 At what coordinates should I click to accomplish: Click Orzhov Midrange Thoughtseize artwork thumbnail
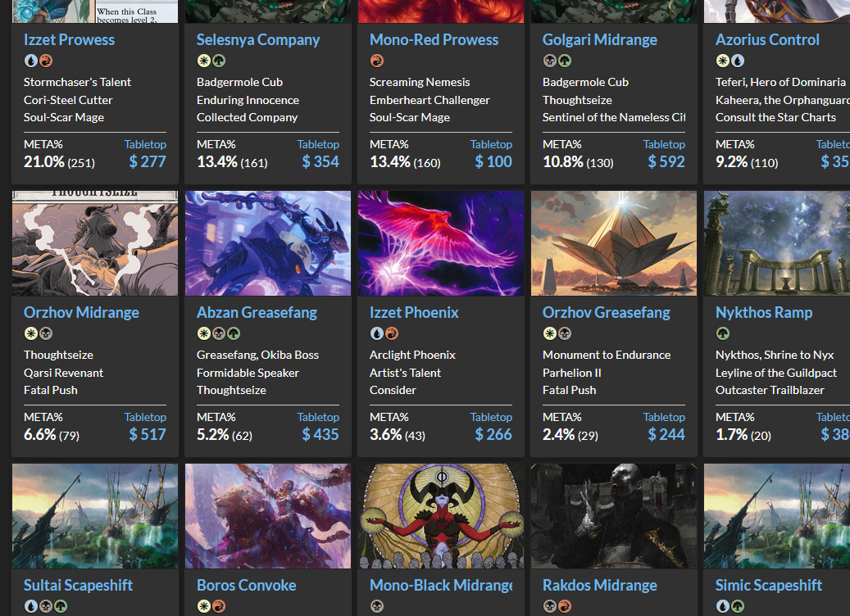pyautogui.click(x=95, y=243)
